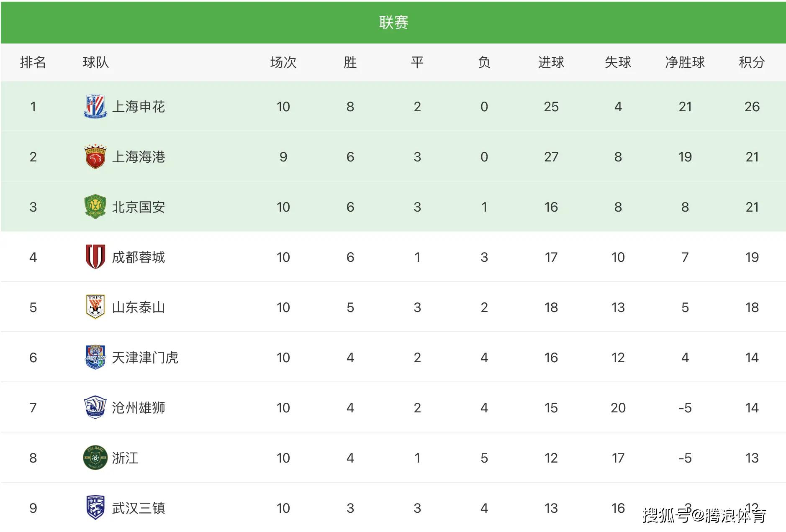Open 北京国安 green badge logo

pos(95,207)
